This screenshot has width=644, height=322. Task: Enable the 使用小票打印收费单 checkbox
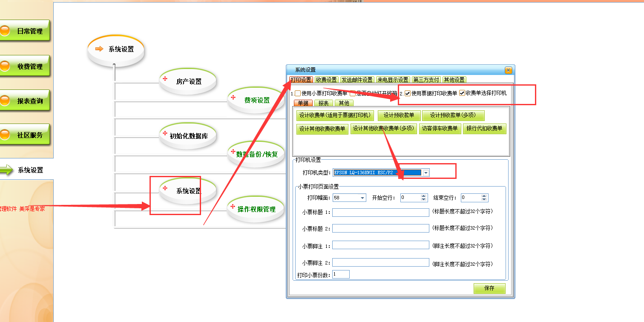pos(298,93)
